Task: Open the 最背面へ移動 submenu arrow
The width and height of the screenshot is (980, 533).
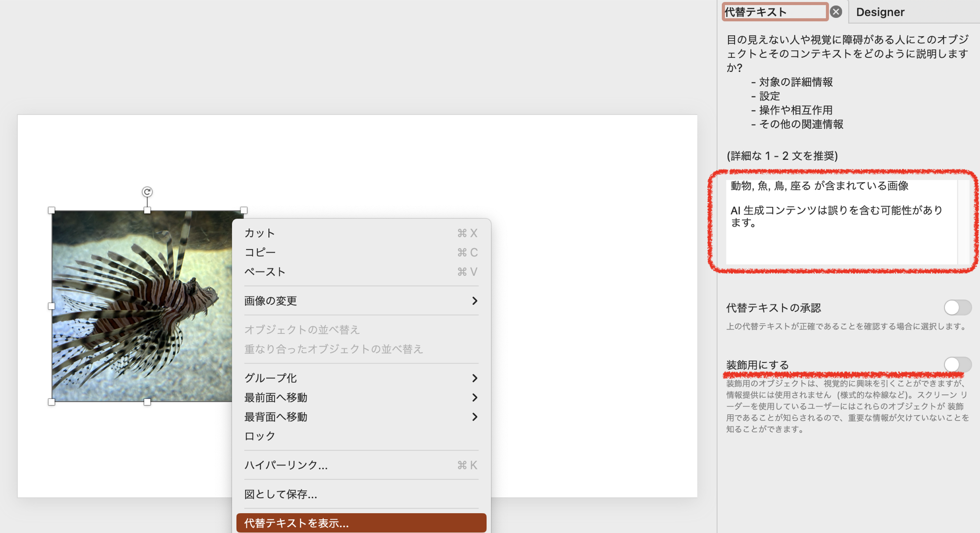Action: click(x=475, y=417)
